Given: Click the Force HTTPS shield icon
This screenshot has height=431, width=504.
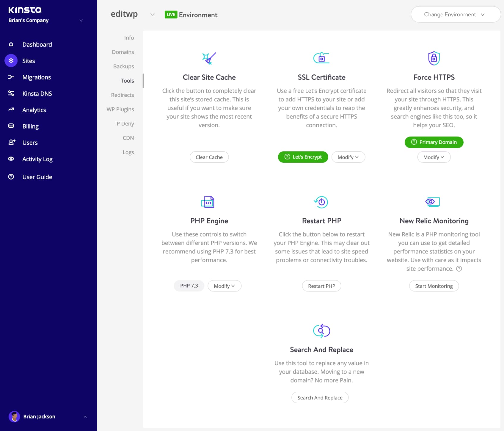Looking at the screenshot, I should pyautogui.click(x=434, y=58).
